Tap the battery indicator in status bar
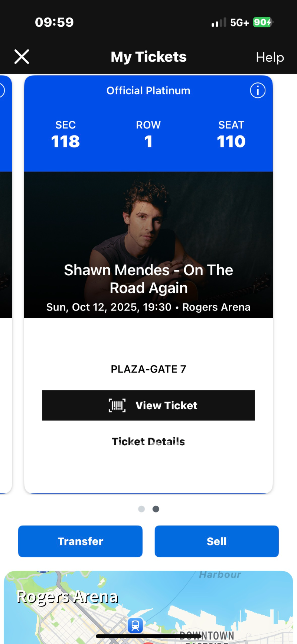The image size is (297, 644). point(262,22)
